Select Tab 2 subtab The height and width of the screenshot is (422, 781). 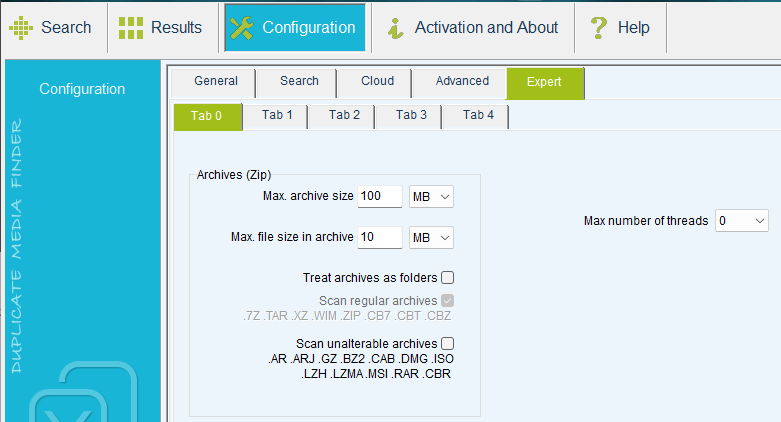pyautogui.click(x=342, y=117)
